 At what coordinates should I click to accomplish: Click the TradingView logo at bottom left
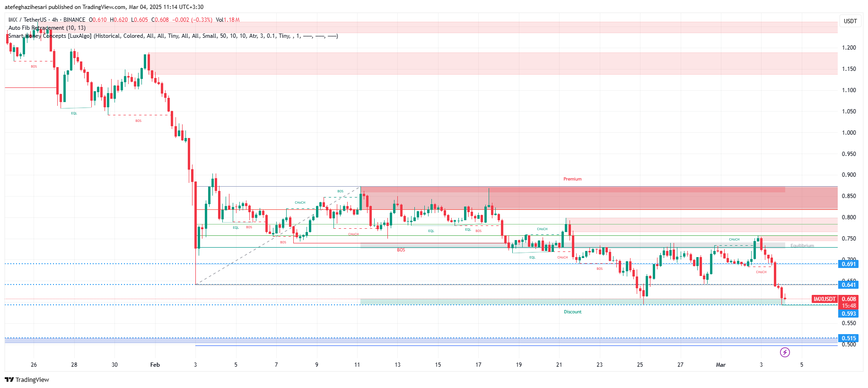click(27, 379)
